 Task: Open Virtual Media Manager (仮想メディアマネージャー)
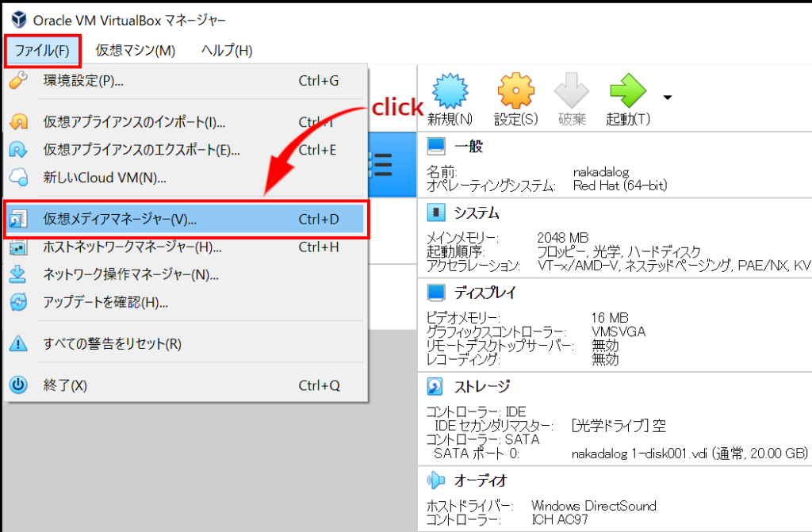click(x=120, y=219)
